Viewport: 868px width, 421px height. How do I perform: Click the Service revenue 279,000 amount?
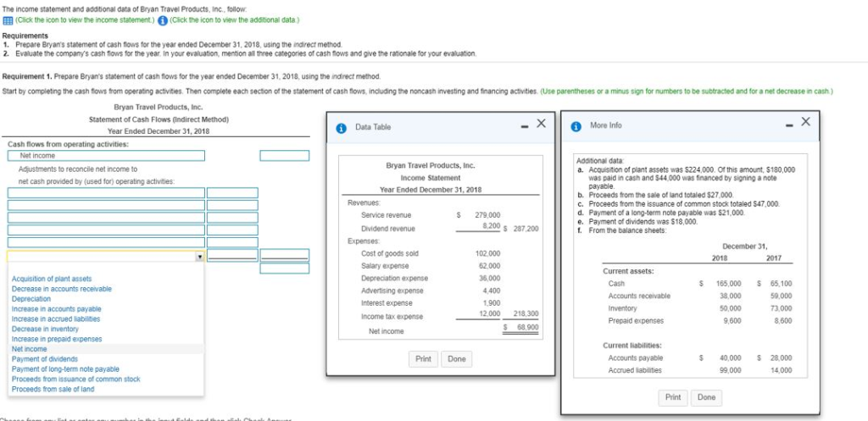click(x=487, y=215)
